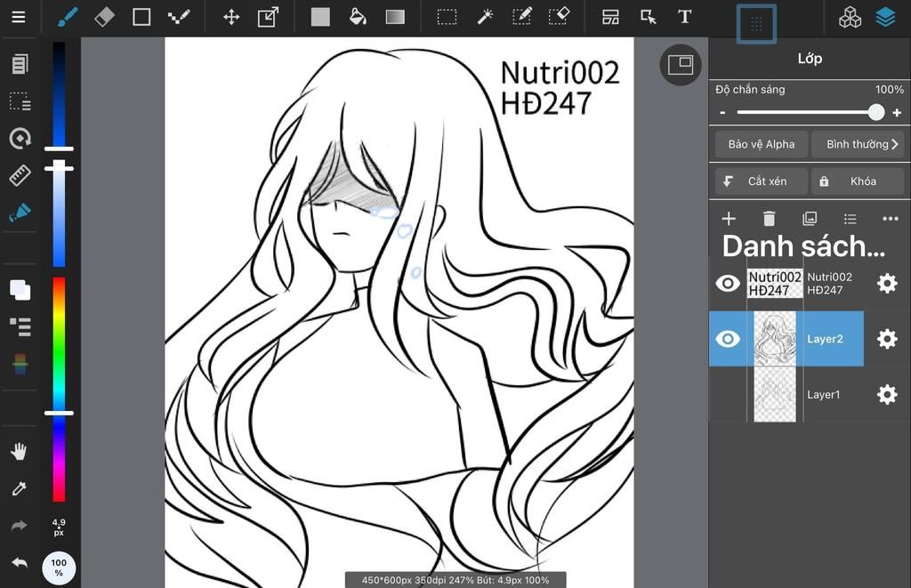Toggle the canvas navigator view button
Viewport: 911px width, 588px height.
(681, 65)
